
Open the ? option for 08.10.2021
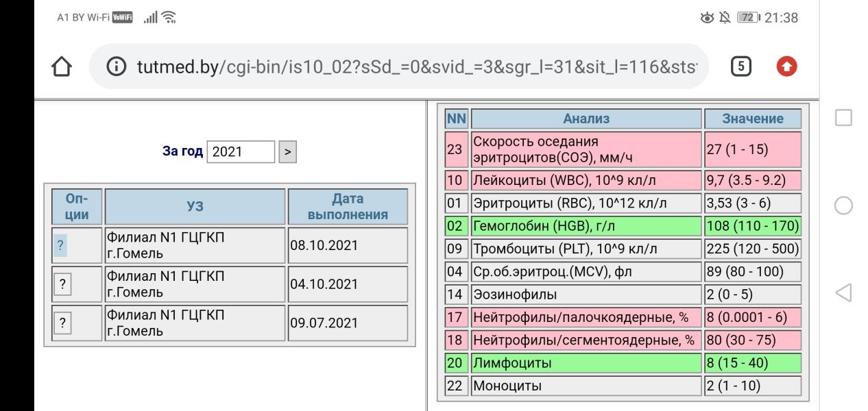pos(62,246)
